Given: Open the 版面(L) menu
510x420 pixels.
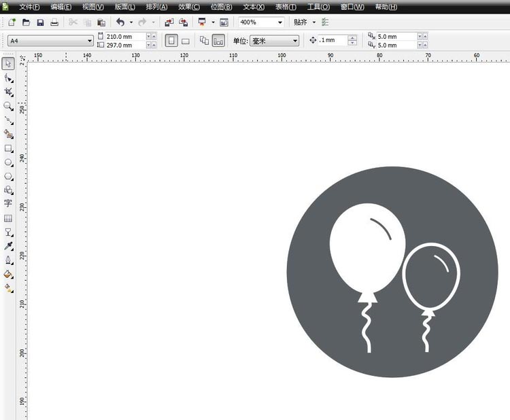Looking at the screenshot, I should 125,7.
